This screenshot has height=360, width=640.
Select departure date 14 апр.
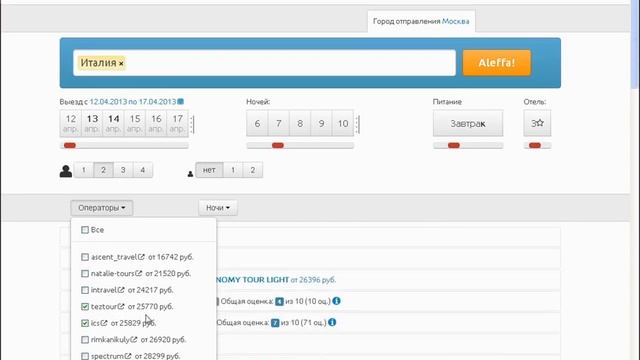click(x=113, y=123)
